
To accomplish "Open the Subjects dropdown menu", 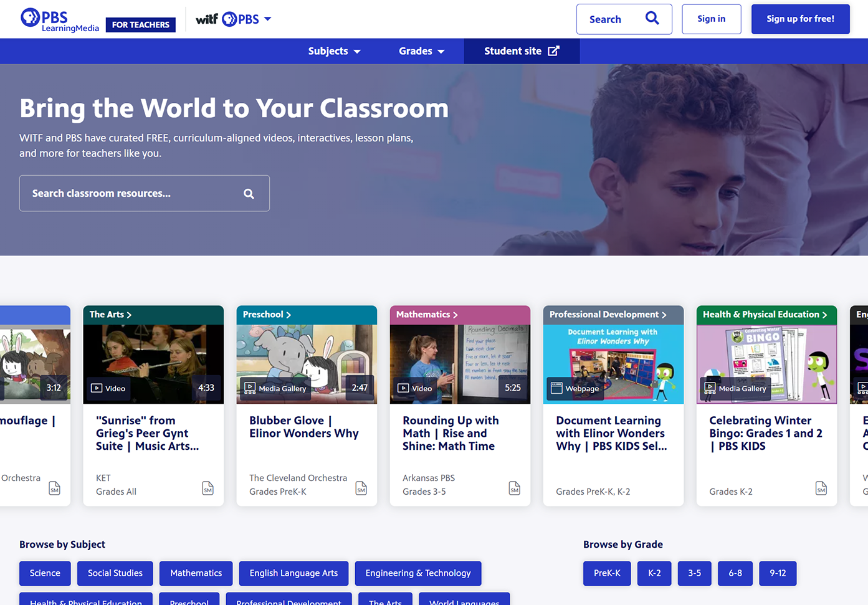I will [334, 51].
